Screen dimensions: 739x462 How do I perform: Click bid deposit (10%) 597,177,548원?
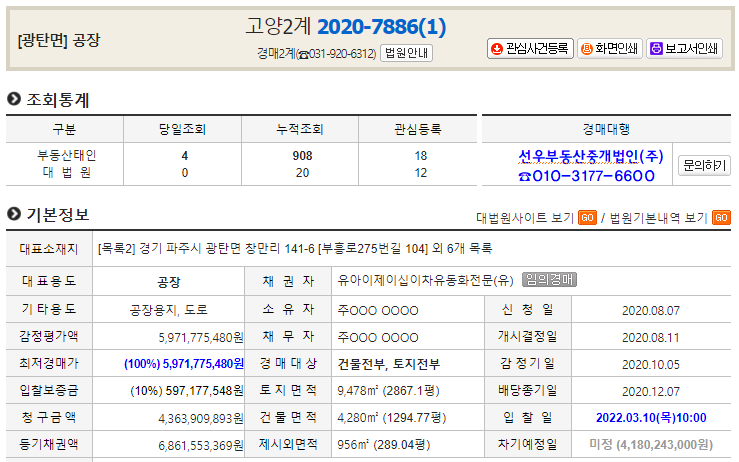pos(187,391)
